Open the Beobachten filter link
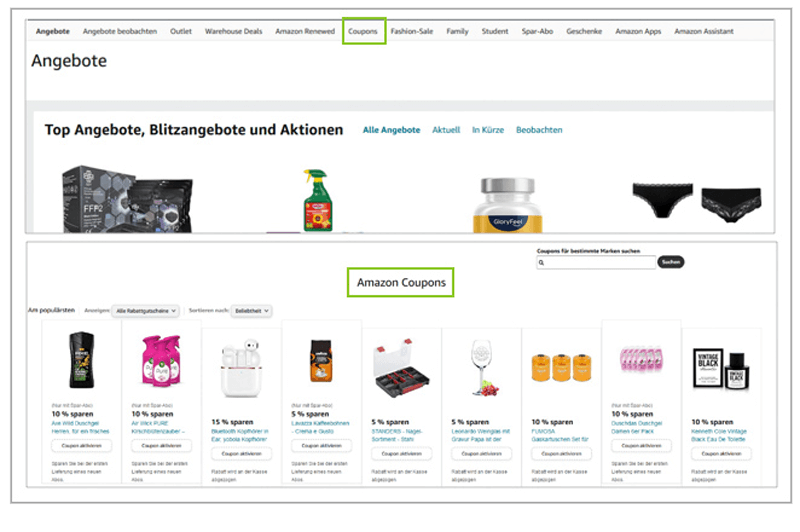 tap(539, 130)
